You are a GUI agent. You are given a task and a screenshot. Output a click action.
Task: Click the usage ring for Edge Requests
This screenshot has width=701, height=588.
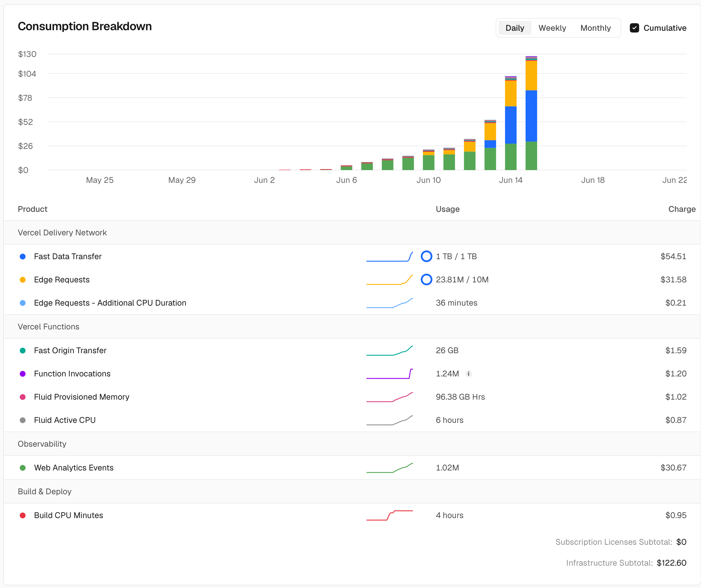tap(426, 280)
